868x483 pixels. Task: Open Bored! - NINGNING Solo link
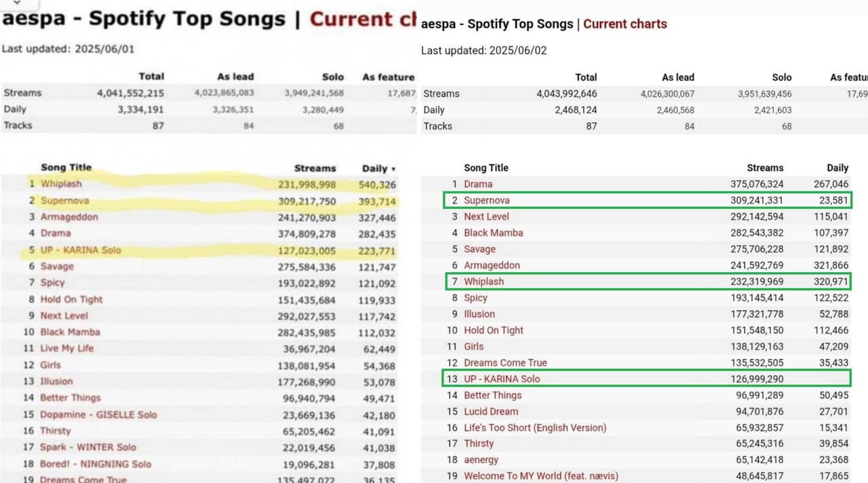(96, 464)
